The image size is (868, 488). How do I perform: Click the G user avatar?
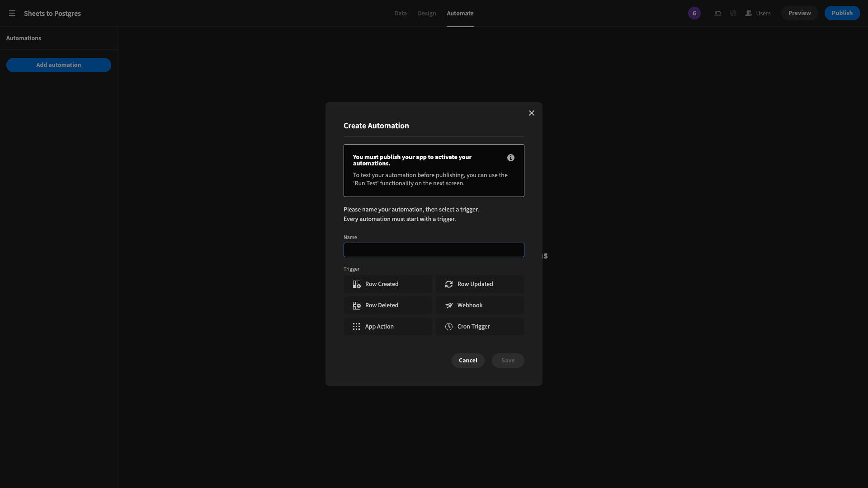pos(694,13)
